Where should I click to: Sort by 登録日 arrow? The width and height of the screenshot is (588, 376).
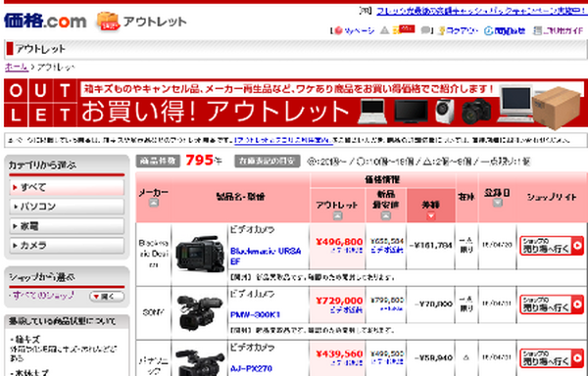coord(497,203)
